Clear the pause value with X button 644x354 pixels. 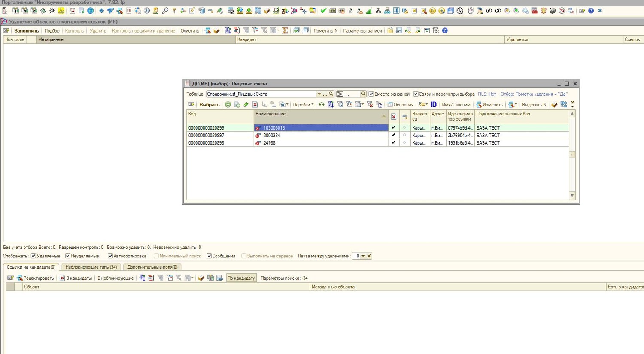(x=369, y=256)
